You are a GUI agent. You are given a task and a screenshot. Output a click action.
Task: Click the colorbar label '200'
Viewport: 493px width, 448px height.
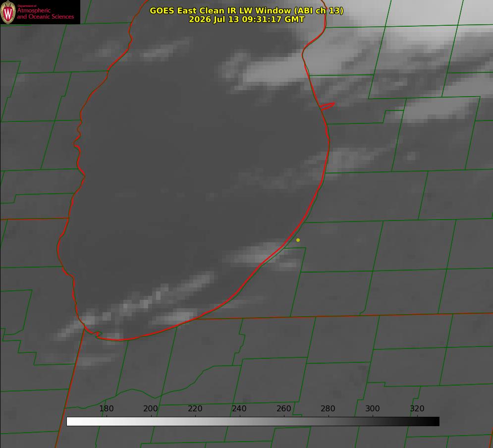[x=150, y=409]
